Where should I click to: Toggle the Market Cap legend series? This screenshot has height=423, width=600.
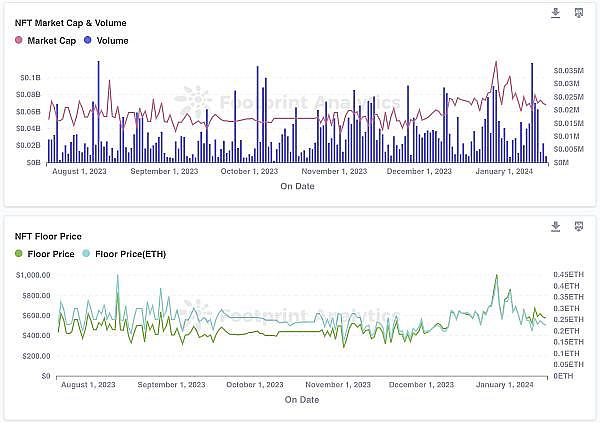point(47,40)
